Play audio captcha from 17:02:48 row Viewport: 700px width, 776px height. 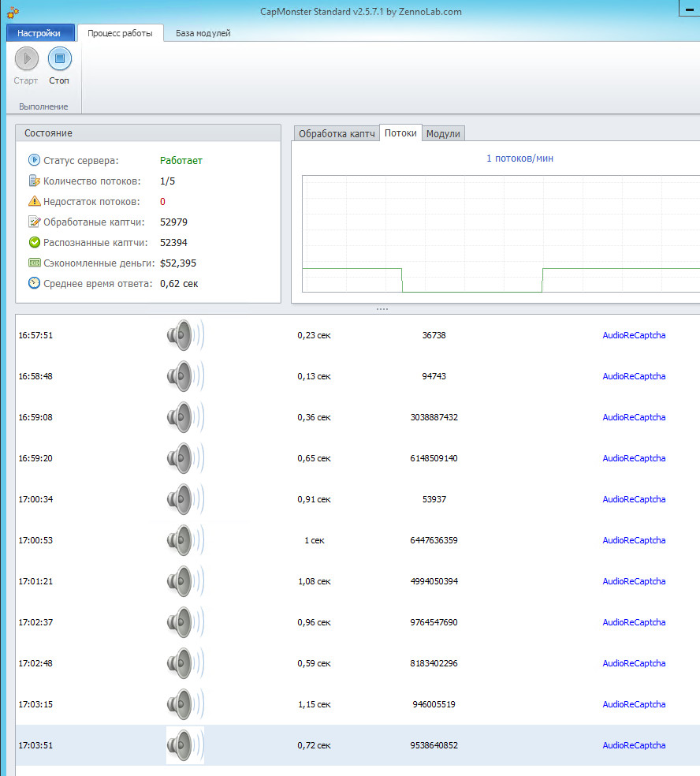tap(185, 663)
